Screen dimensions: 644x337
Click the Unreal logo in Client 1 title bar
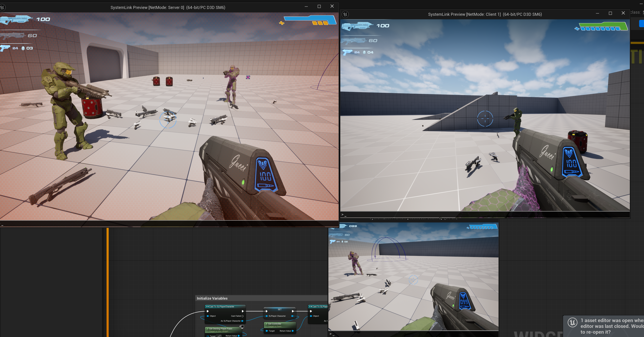(345, 14)
